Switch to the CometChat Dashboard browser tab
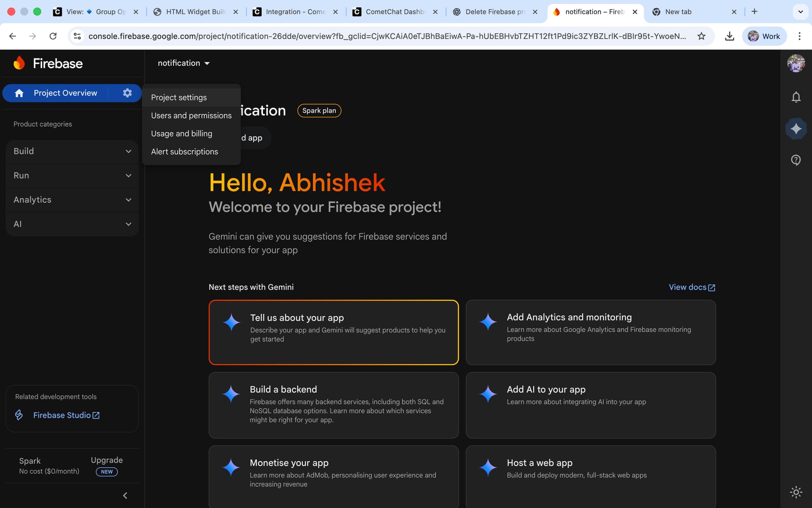Viewport: 812px width, 508px height. coord(394,12)
